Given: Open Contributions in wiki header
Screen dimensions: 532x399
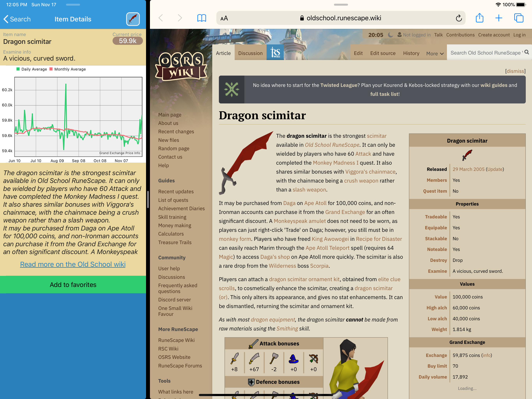Looking at the screenshot, I should click(x=460, y=35).
